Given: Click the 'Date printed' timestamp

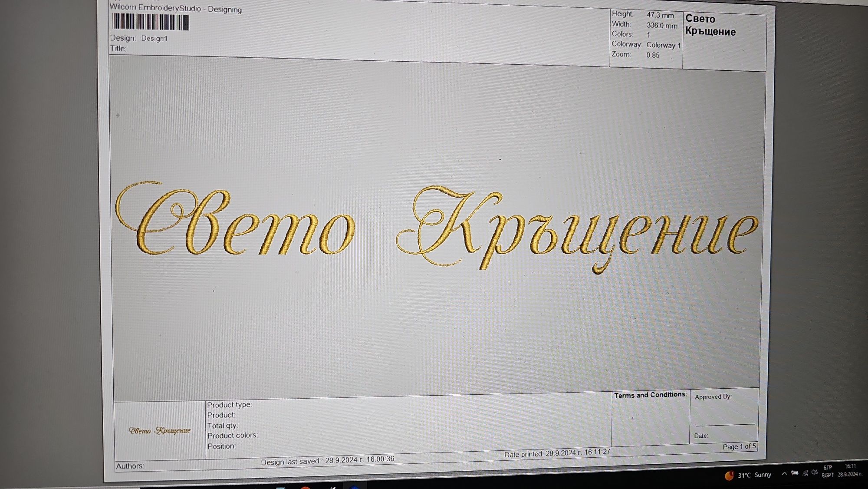Looking at the screenshot, I should 557,453.
